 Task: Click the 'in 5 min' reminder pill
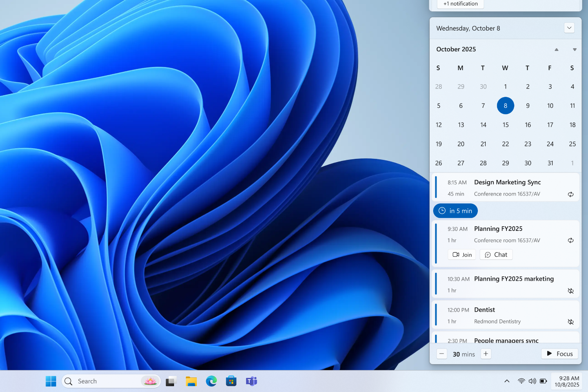(456, 211)
